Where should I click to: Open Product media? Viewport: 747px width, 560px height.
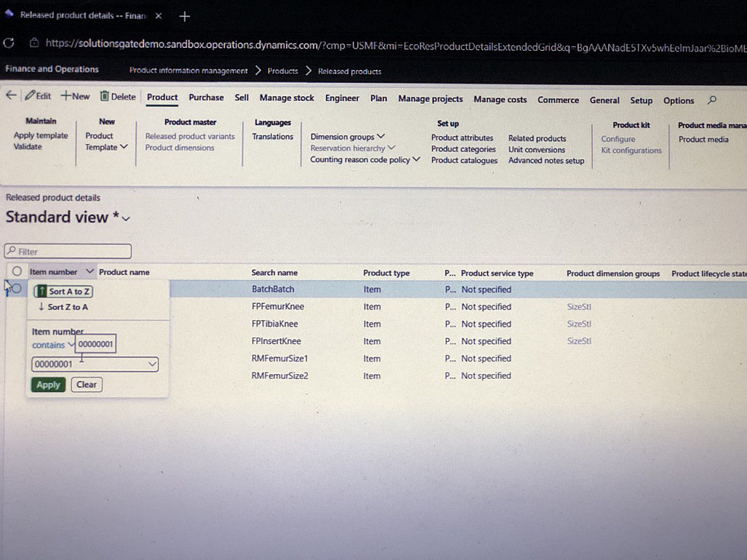point(703,140)
